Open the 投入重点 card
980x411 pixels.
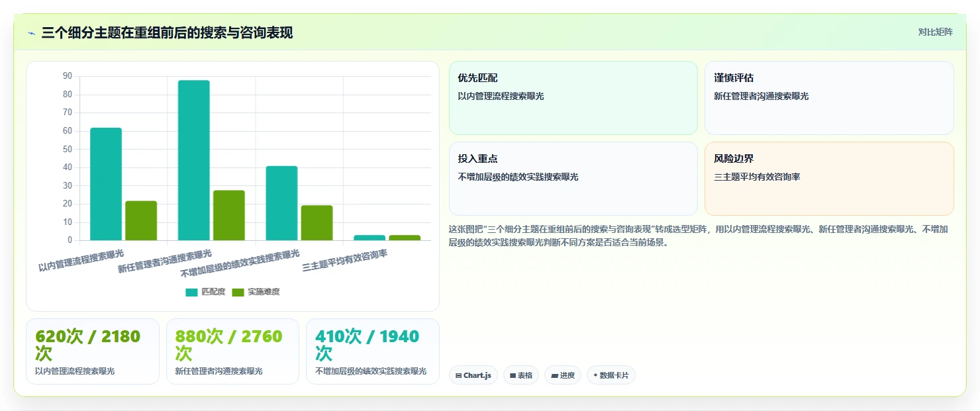click(x=573, y=179)
